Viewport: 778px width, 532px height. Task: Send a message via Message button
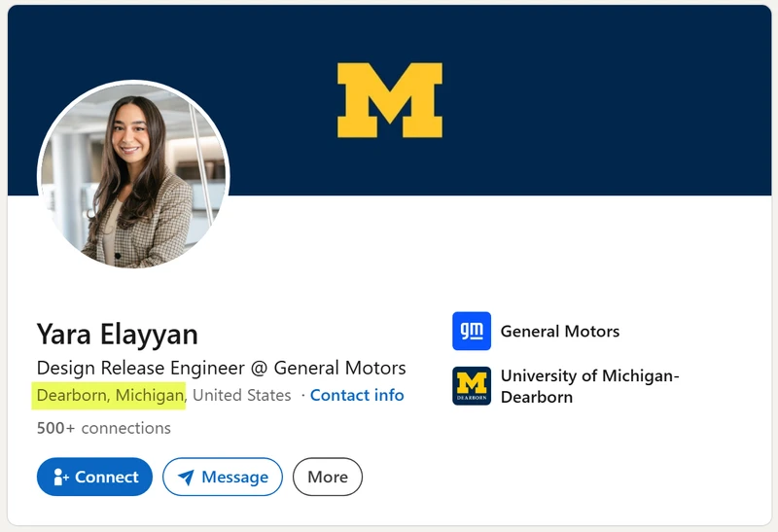(x=223, y=477)
